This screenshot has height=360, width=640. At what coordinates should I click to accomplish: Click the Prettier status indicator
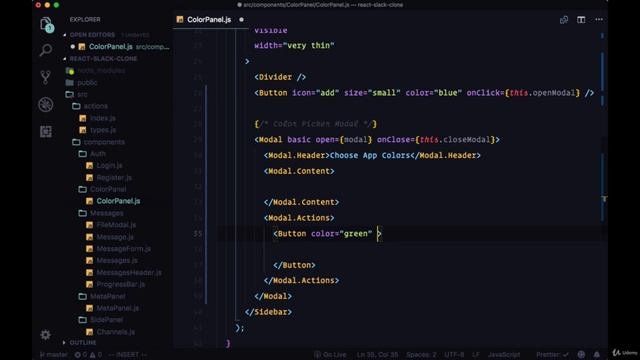point(552,355)
